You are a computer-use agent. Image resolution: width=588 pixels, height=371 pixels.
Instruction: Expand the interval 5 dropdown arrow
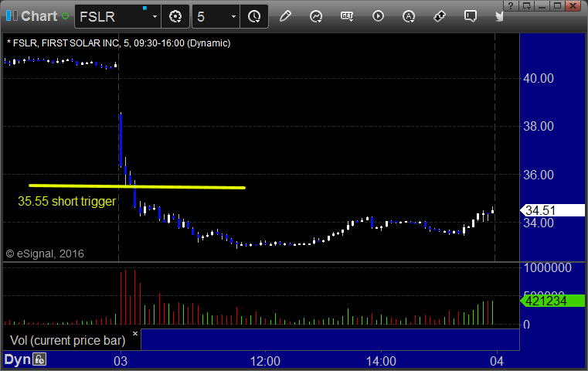(233, 16)
